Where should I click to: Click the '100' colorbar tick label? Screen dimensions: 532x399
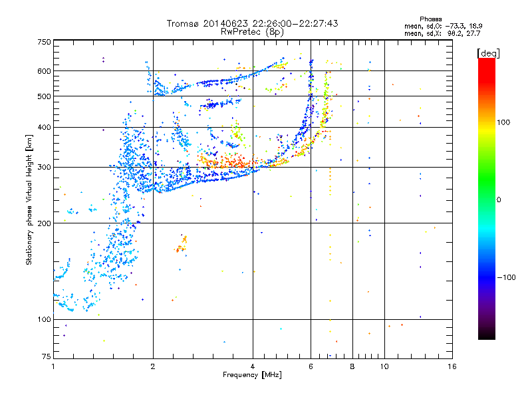coord(503,122)
